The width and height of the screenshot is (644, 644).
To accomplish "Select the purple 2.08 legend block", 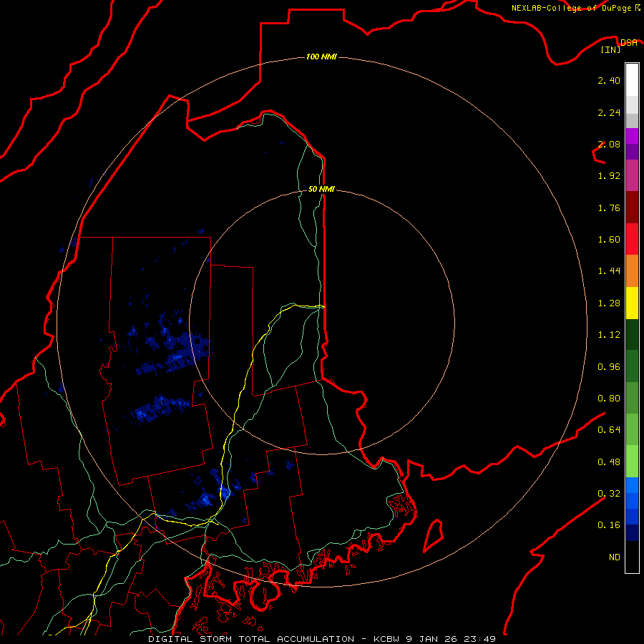I will coord(632,144).
